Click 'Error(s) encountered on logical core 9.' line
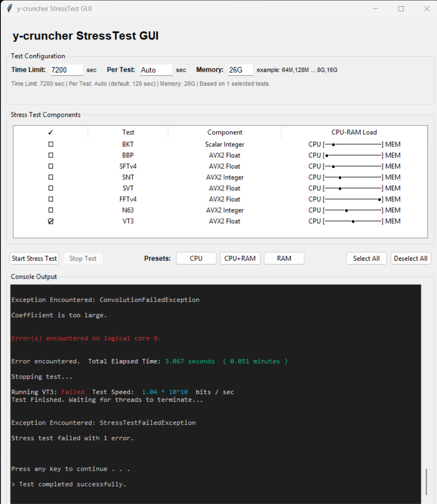This screenshot has height=504, width=437. click(86, 338)
